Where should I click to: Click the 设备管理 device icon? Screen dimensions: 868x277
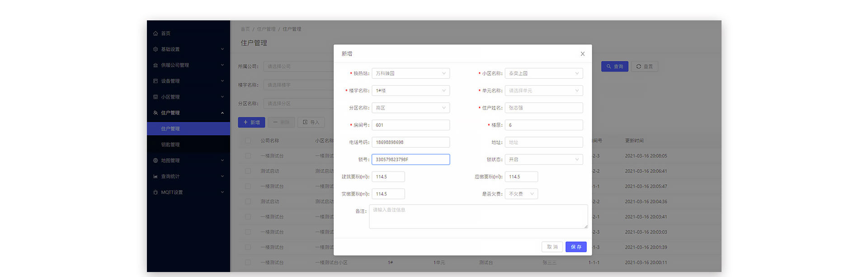156,81
